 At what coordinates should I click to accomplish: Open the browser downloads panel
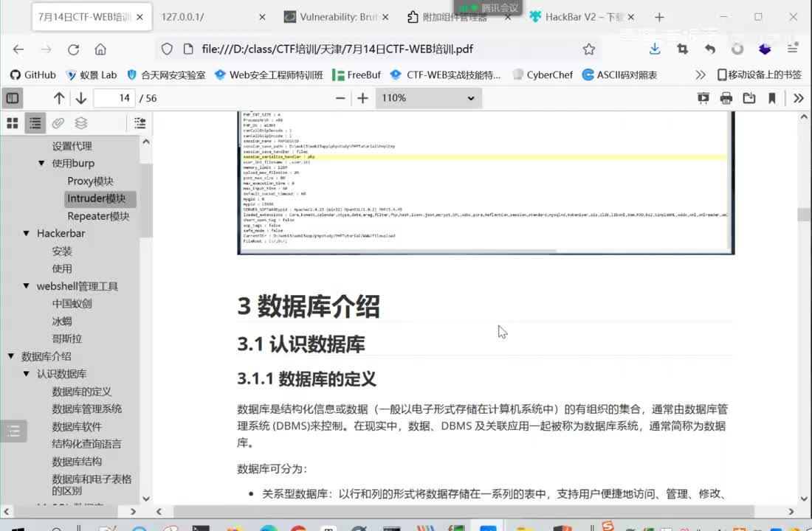pyautogui.click(x=655, y=49)
